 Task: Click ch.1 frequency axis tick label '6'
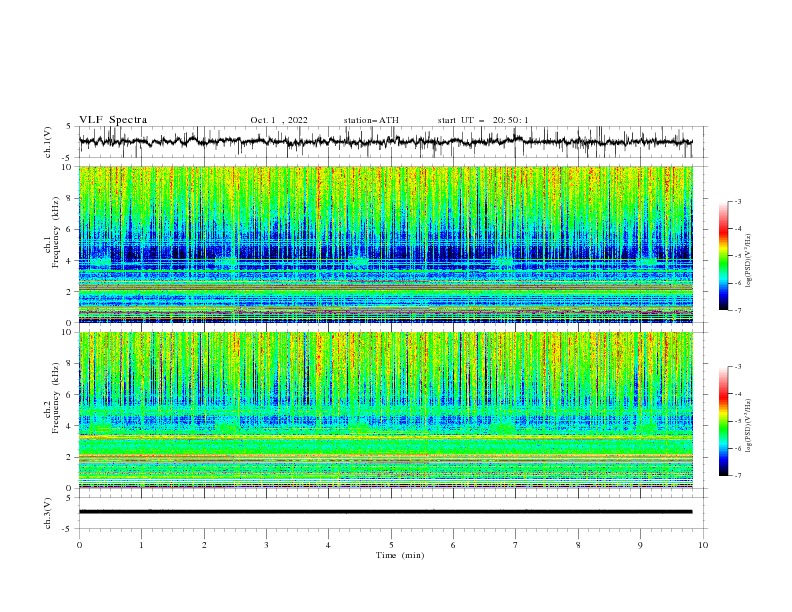pyautogui.click(x=70, y=230)
